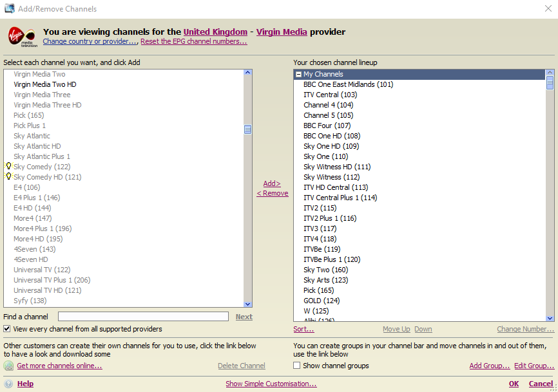
Task: Click the globe icon next to Get more channels online
Action: [8, 366]
